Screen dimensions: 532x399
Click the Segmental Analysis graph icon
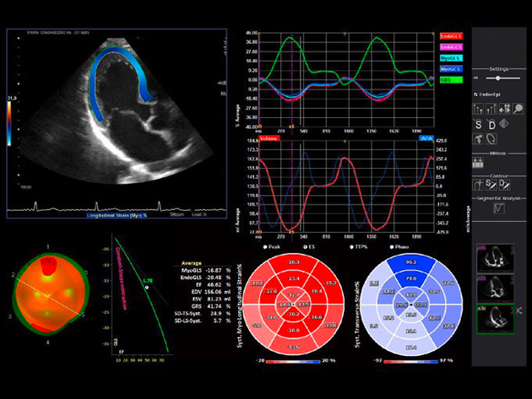click(498, 208)
